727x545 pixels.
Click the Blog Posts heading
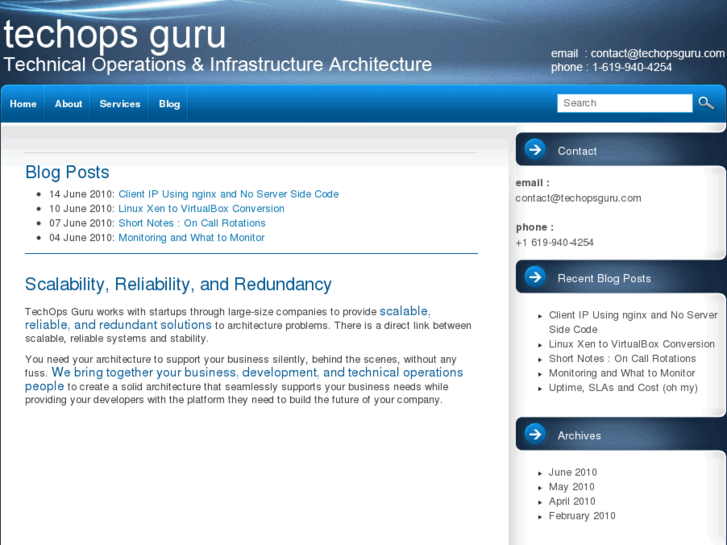point(67,172)
